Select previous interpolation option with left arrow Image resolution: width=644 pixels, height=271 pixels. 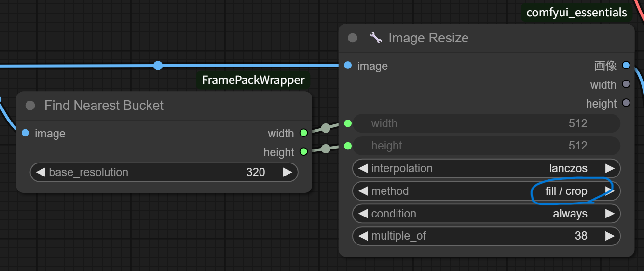363,168
